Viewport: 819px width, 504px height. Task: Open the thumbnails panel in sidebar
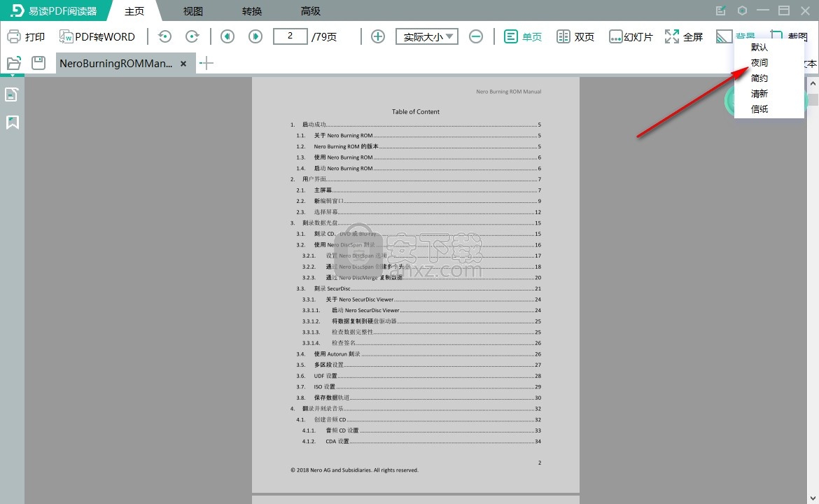pyautogui.click(x=11, y=94)
